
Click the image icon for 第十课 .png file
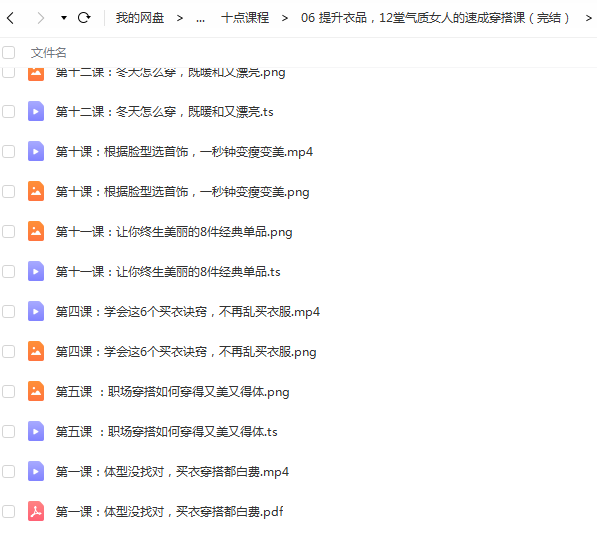[x=36, y=192]
